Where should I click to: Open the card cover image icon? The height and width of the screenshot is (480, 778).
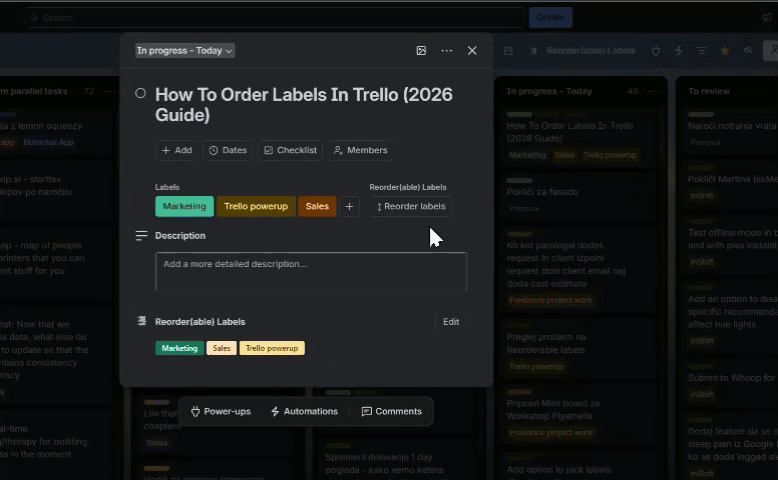pos(421,51)
